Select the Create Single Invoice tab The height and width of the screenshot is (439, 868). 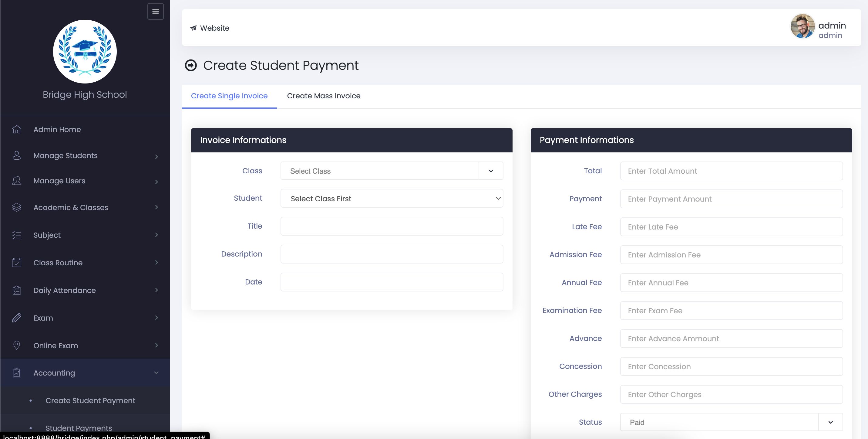pos(229,96)
